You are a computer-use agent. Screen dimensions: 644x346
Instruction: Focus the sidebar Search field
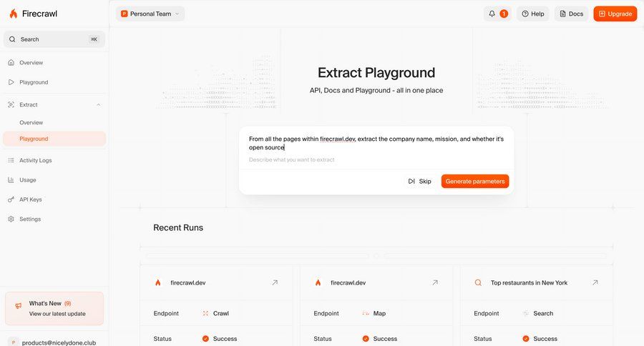[54, 39]
